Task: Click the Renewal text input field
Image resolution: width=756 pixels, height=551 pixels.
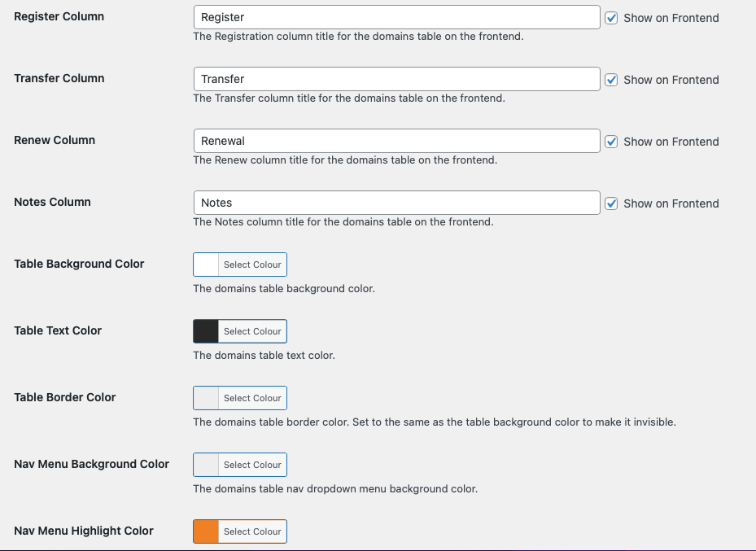Action: point(396,141)
